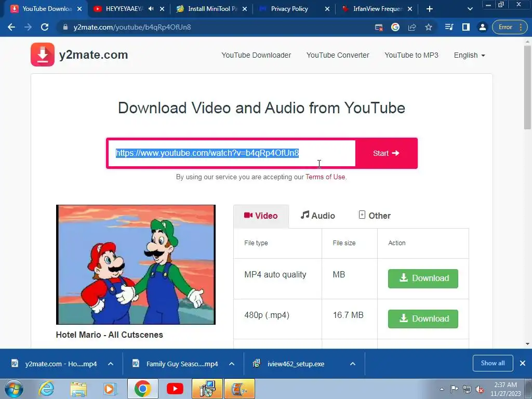Select the Audio tab
Screen dimensions: 532x399
(x=317, y=216)
